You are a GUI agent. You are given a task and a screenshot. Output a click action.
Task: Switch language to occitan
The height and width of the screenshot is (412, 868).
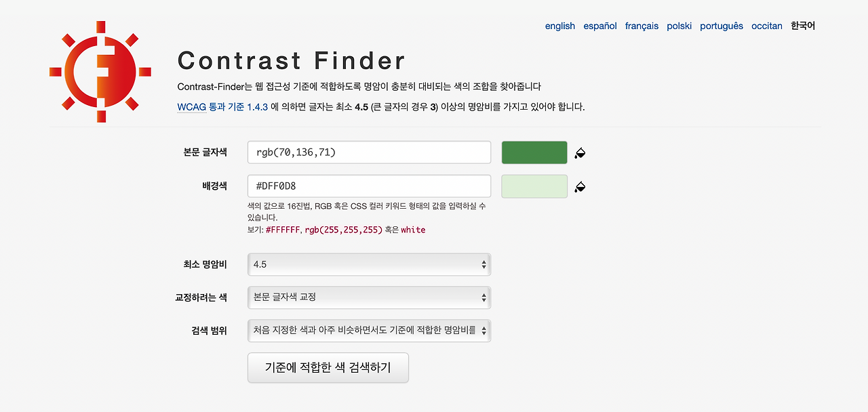coord(767,26)
